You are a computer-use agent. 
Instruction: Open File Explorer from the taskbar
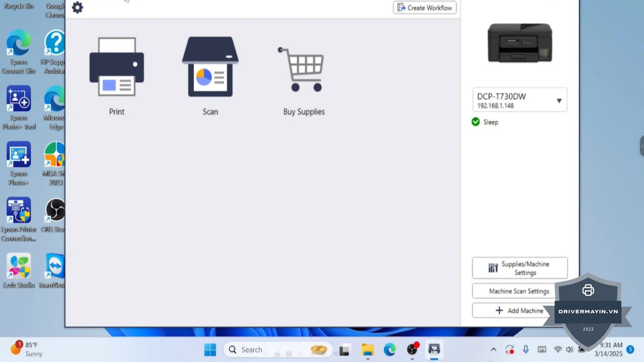point(367,349)
